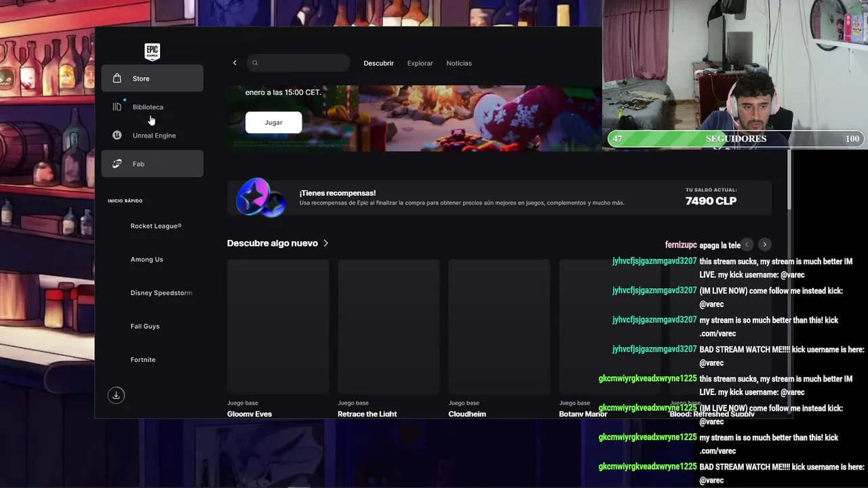Click the INICIO RÁPIDO header
The image size is (868, 488).
coord(125,201)
